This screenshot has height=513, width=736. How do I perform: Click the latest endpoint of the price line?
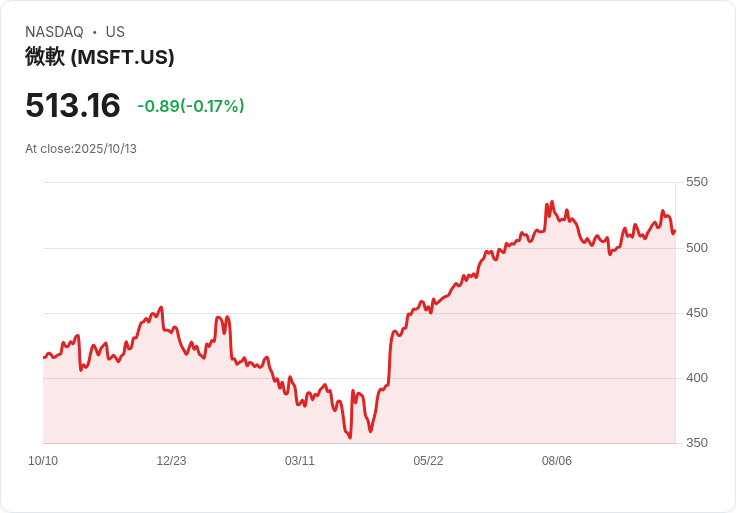(x=675, y=232)
